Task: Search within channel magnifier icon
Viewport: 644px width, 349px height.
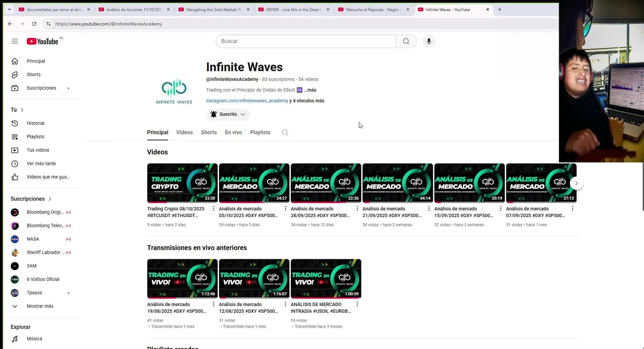Action: coord(285,132)
